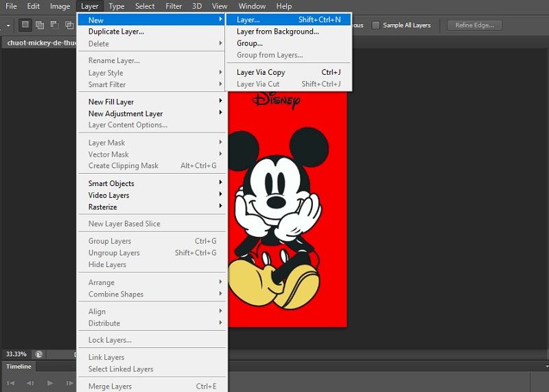Click Merge Layers menu entry
The height and width of the screenshot is (392, 549).
151,387
